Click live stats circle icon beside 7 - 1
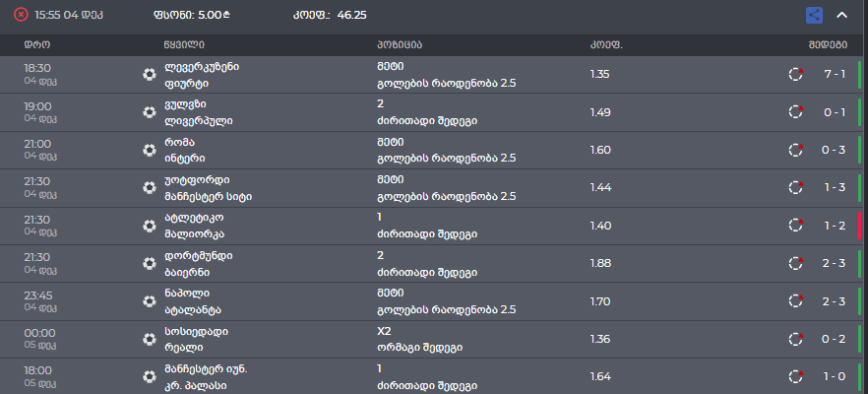 pyautogui.click(x=796, y=75)
